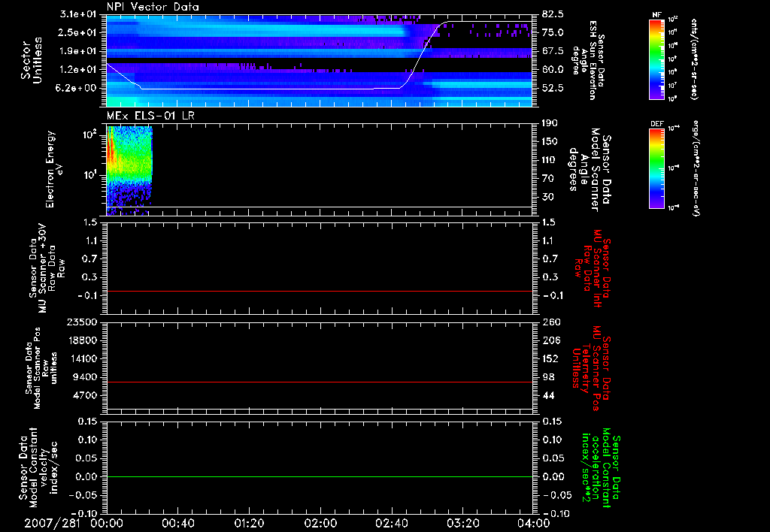Select the "NPI Vector Data" panel title

point(153,7)
